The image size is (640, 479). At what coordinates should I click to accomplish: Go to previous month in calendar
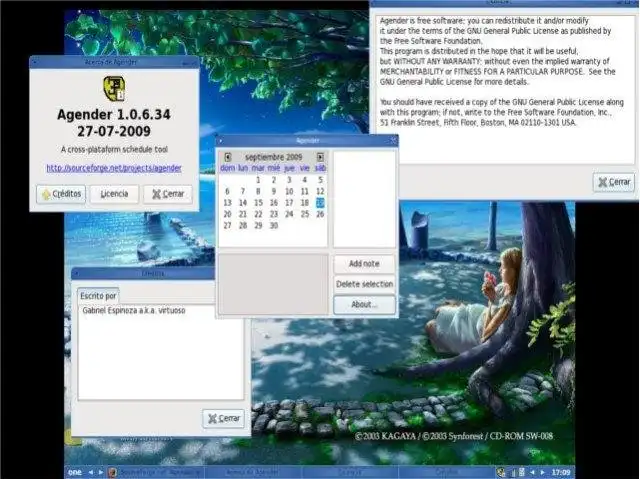tap(228, 157)
